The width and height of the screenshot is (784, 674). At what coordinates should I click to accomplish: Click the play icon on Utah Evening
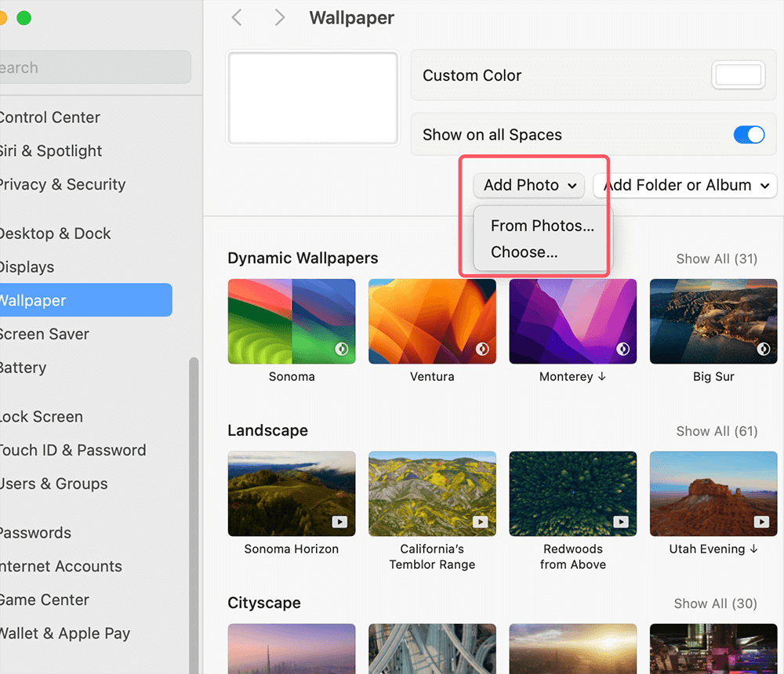point(761,521)
